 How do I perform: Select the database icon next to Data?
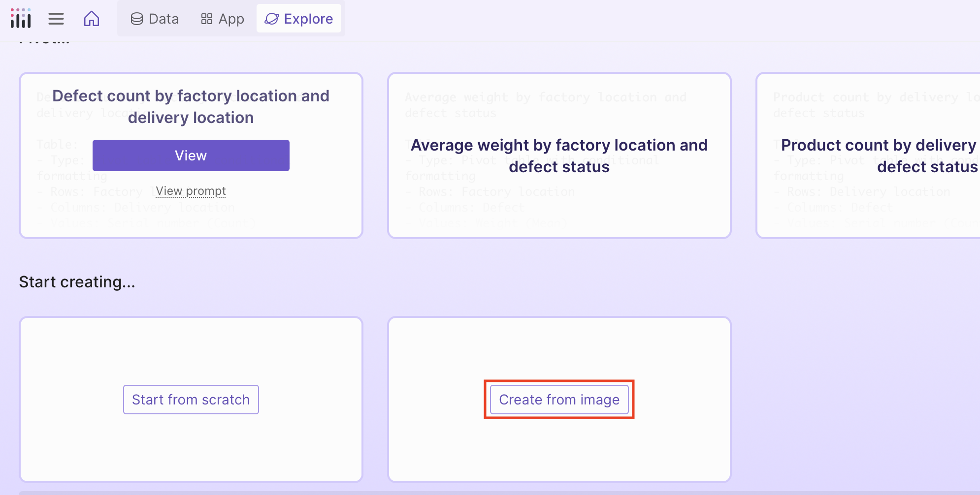136,18
